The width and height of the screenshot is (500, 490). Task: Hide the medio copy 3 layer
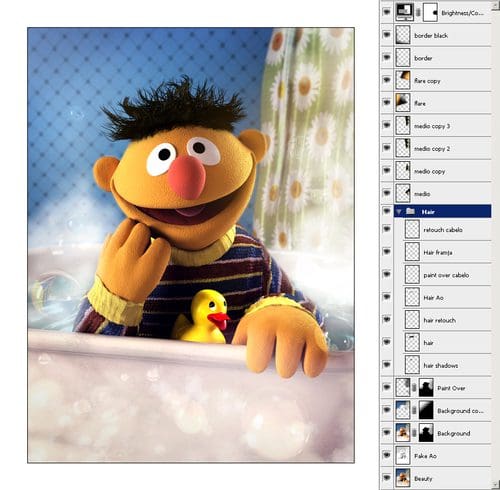387,125
